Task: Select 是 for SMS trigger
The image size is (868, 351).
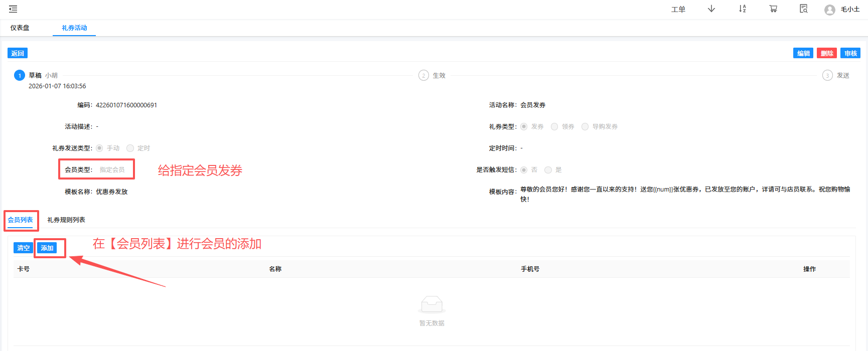Action: pyautogui.click(x=548, y=170)
